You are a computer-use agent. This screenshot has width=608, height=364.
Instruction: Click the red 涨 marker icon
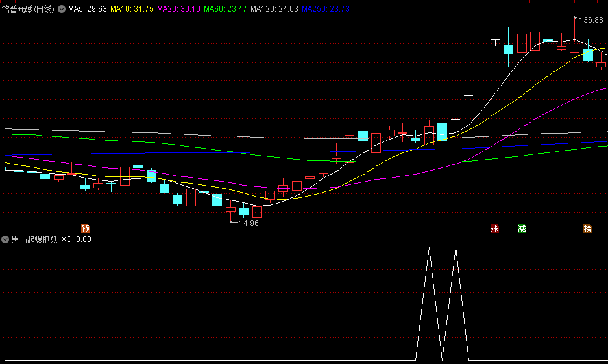[x=494, y=228]
